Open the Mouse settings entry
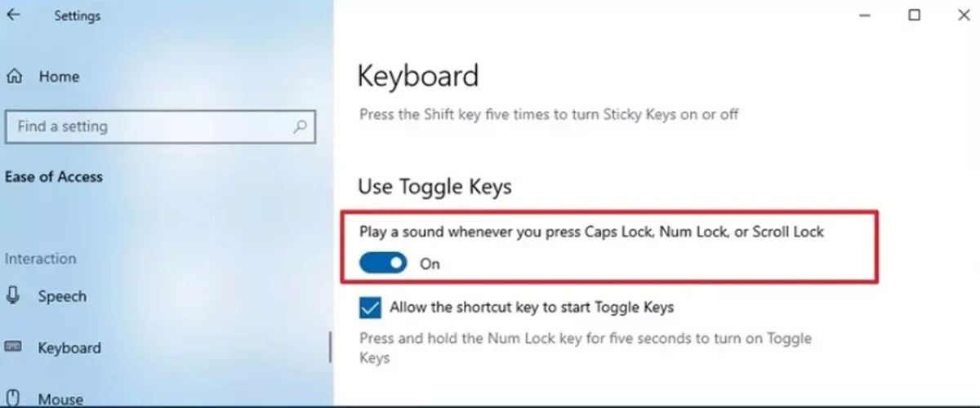This screenshot has width=980, height=408. coord(60,399)
